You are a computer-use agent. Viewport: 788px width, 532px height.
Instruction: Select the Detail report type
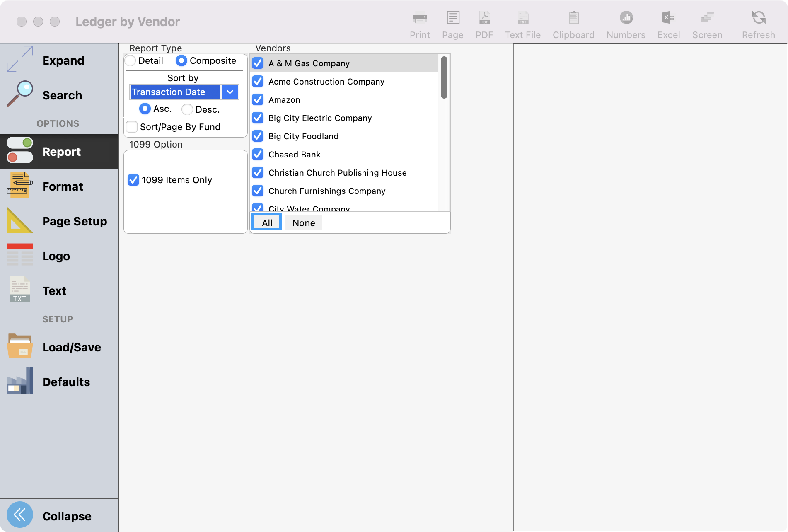tap(131, 61)
